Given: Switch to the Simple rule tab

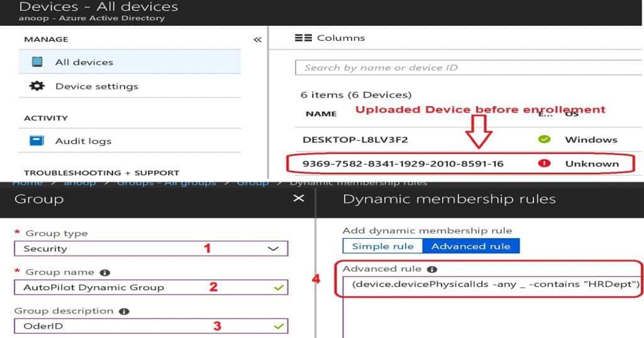Looking at the screenshot, I should 383,246.
